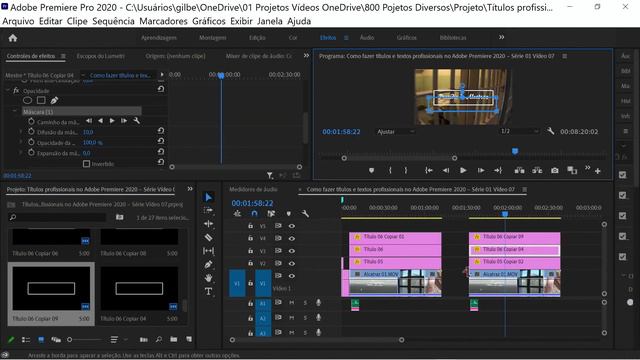Create ellipse mask under Opacidade

tap(27, 100)
